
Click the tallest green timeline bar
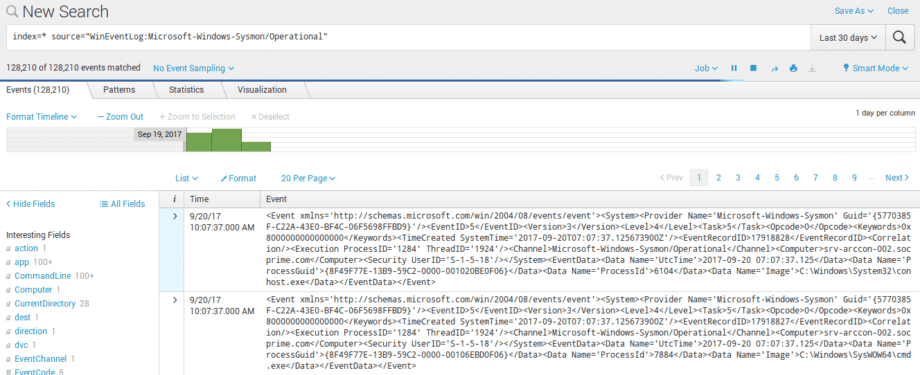coord(226,140)
